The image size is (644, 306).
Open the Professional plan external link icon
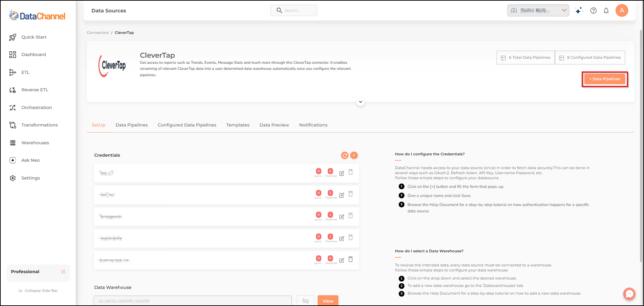[63, 272]
